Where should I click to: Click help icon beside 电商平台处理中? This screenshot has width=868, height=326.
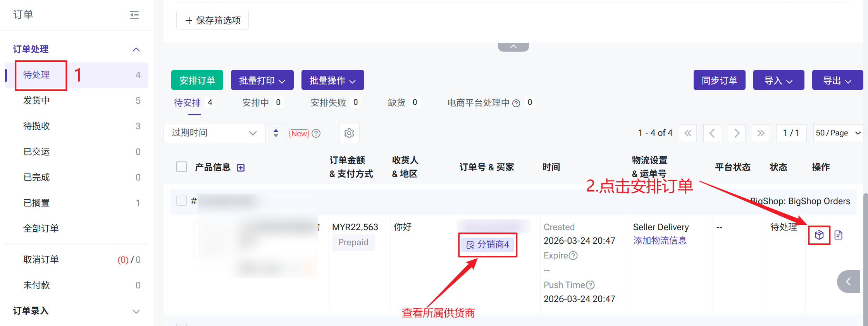point(516,103)
